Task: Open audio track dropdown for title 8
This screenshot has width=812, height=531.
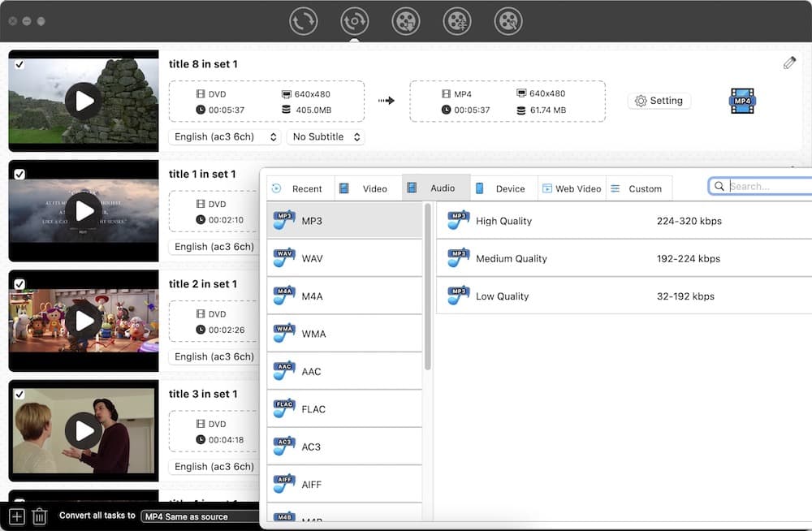Action: pyautogui.click(x=225, y=136)
